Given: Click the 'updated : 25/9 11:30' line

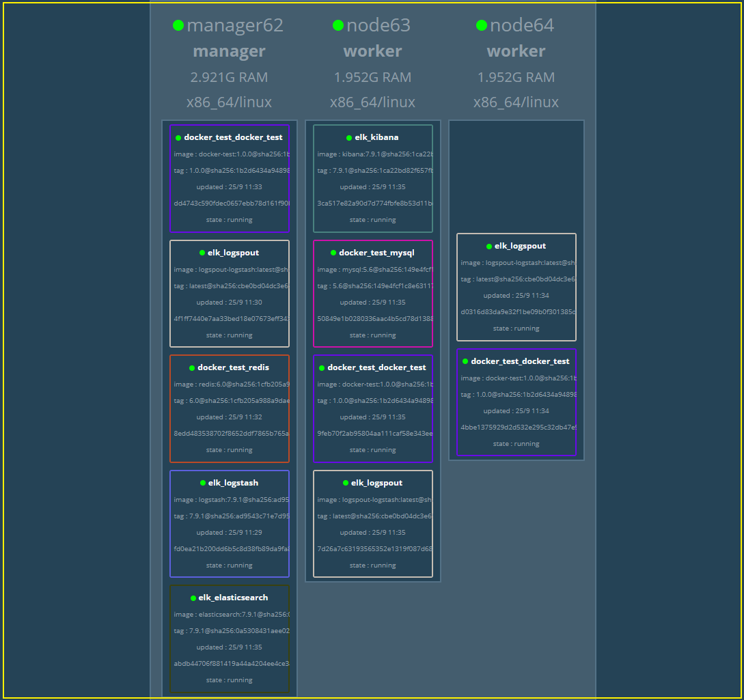Looking at the screenshot, I should click(229, 302).
